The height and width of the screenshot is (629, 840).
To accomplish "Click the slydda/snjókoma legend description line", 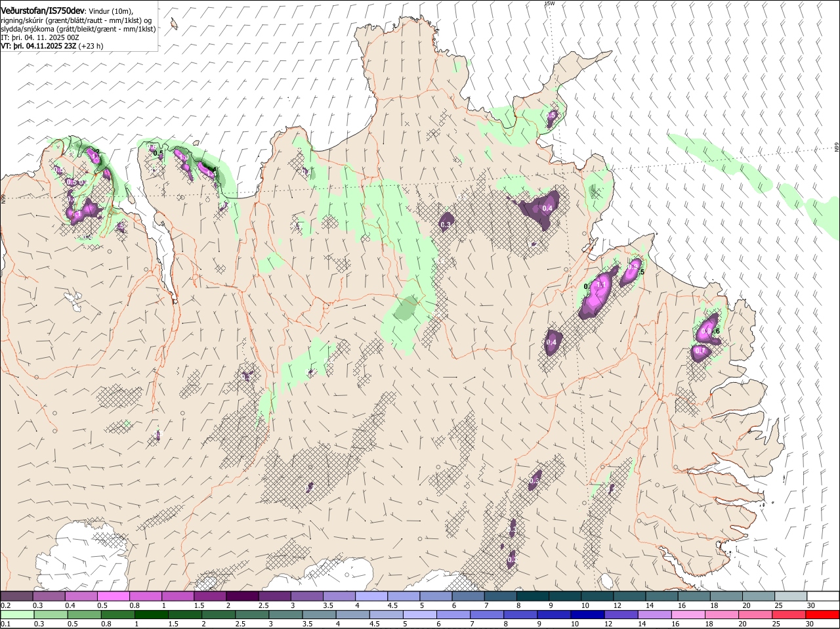I will tap(78, 29).
